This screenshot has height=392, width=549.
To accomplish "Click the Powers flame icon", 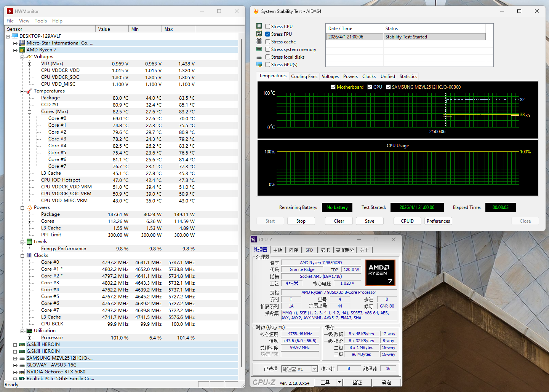I will [29, 207].
